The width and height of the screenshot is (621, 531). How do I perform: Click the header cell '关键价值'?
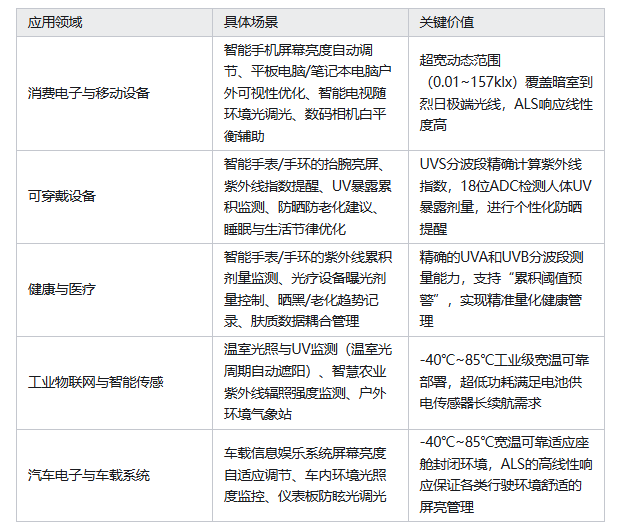click(507, 23)
